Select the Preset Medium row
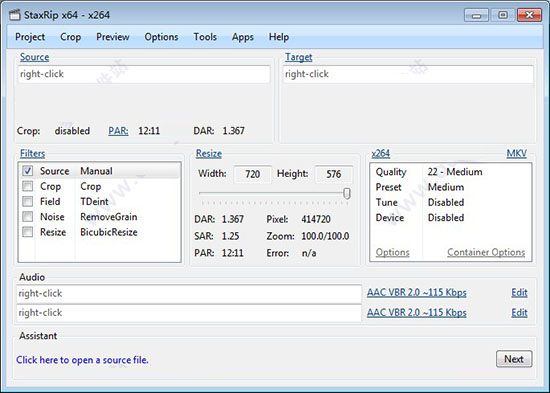Screen dimensions: 550x393 (450, 187)
